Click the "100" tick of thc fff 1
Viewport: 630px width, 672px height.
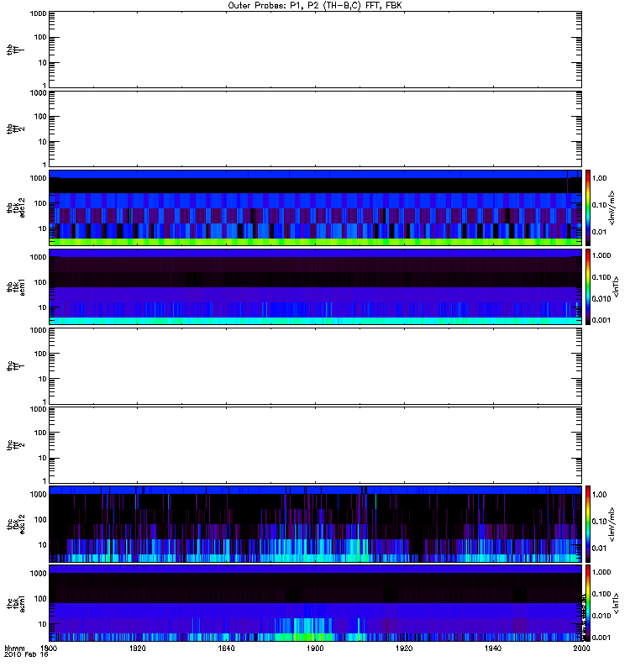(x=40, y=354)
